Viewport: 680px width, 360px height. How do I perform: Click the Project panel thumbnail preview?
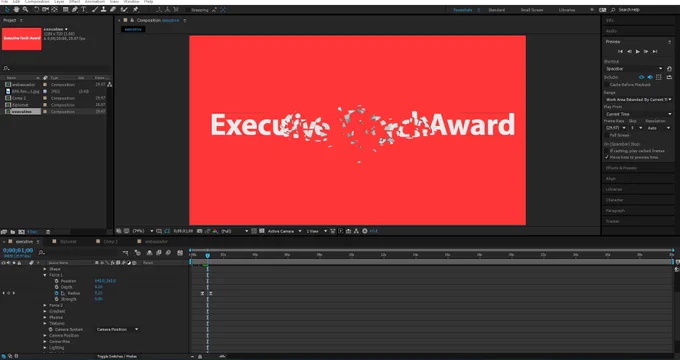[x=22, y=38]
